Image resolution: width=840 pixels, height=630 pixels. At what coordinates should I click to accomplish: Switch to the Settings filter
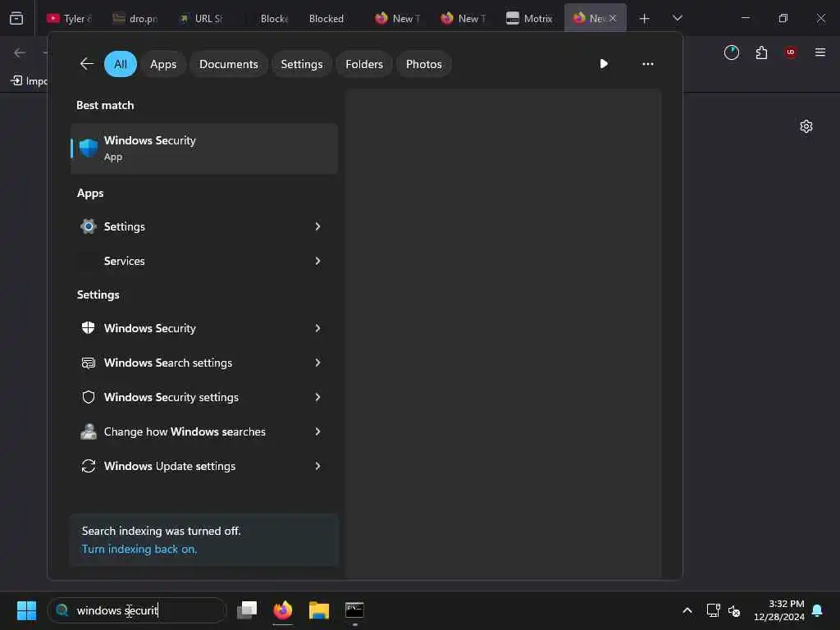tap(302, 64)
